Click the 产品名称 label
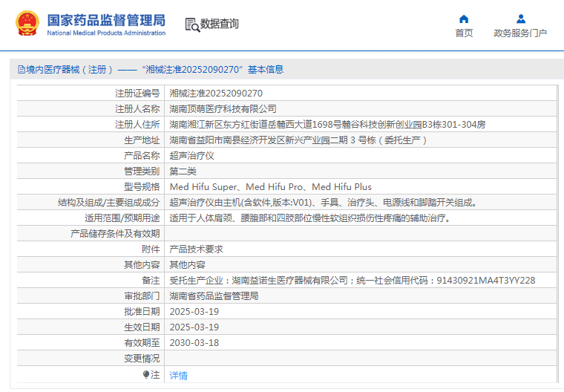564x392 pixels. [x=142, y=156]
